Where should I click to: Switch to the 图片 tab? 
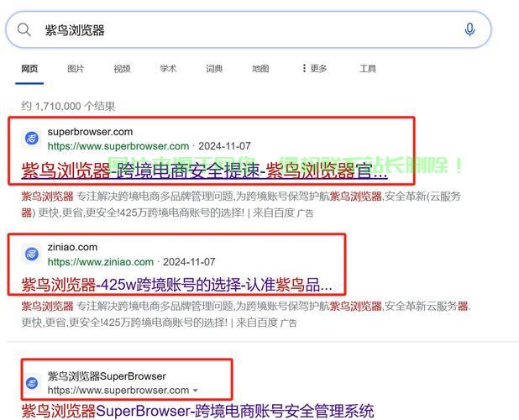point(76,69)
